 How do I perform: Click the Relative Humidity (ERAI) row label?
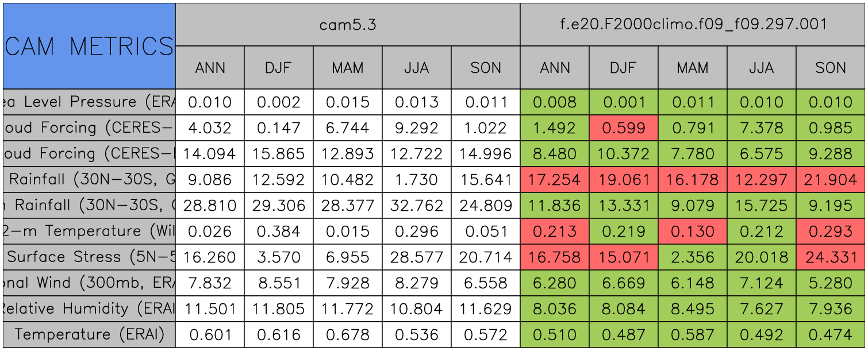[x=89, y=308]
